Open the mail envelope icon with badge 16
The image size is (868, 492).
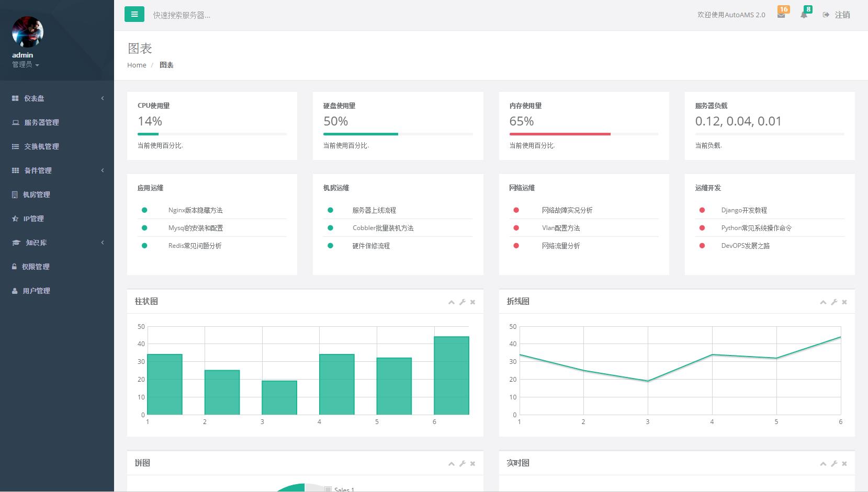coord(781,15)
